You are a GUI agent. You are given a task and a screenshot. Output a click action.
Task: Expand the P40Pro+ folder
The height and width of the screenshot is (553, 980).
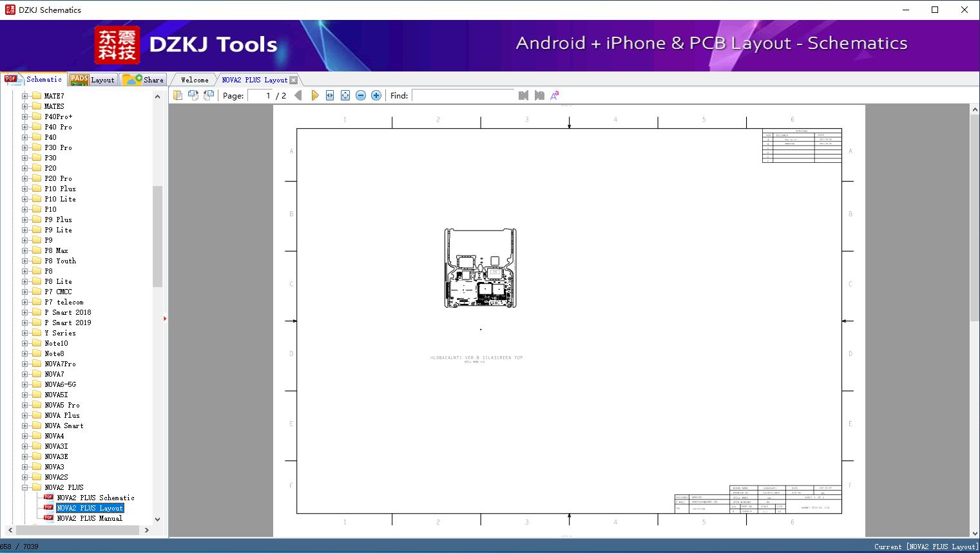tap(24, 117)
